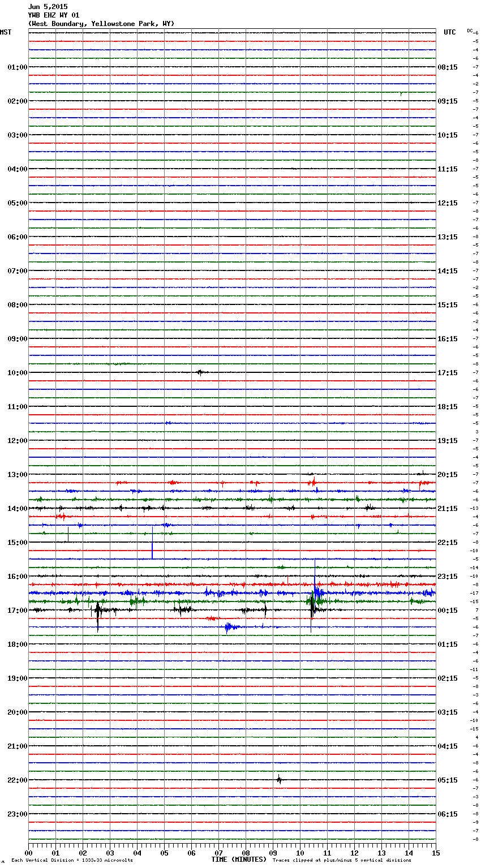The image size is (481, 868).
Task: Select the station code YWB EHZ WY 01
Action: point(54,15)
